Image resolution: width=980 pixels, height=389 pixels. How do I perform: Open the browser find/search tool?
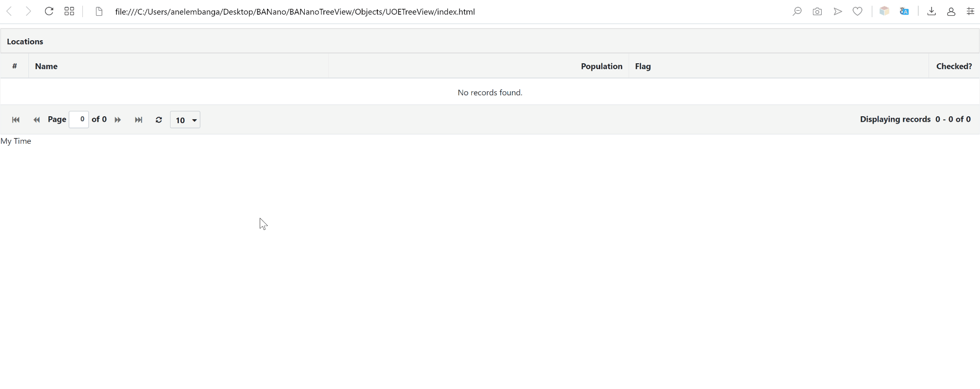point(797,11)
